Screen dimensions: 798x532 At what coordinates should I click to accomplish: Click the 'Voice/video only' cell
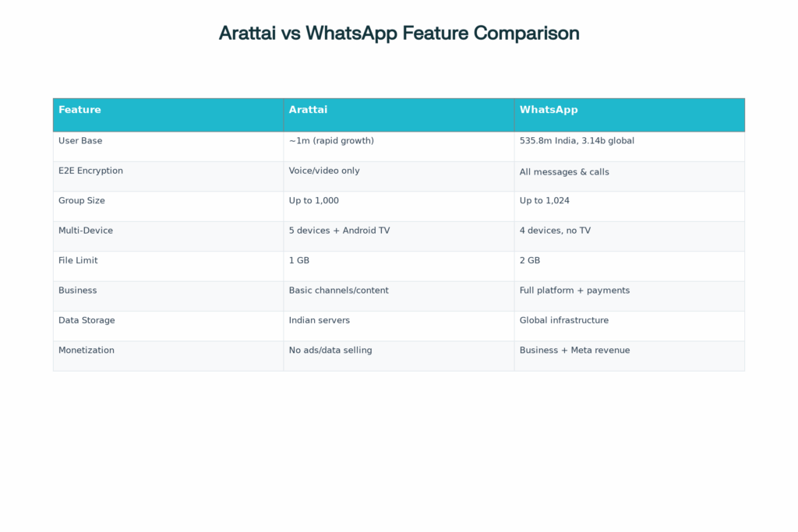[324, 171]
